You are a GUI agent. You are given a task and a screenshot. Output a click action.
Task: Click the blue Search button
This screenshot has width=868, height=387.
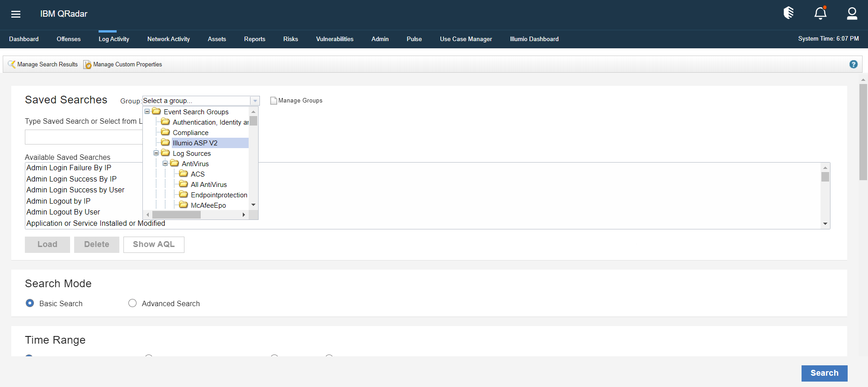tap(825, 373)
